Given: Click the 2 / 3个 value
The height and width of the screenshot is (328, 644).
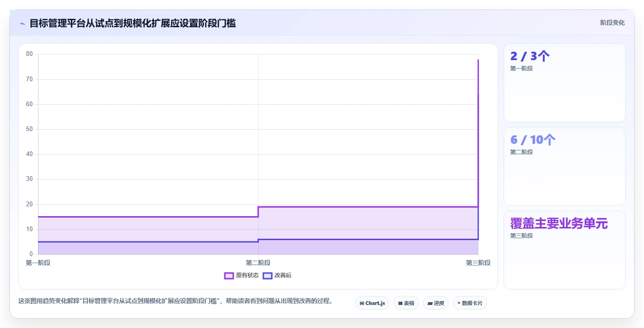Looking at the screenshot, I should pyautogui.click(x=530, y=56).
